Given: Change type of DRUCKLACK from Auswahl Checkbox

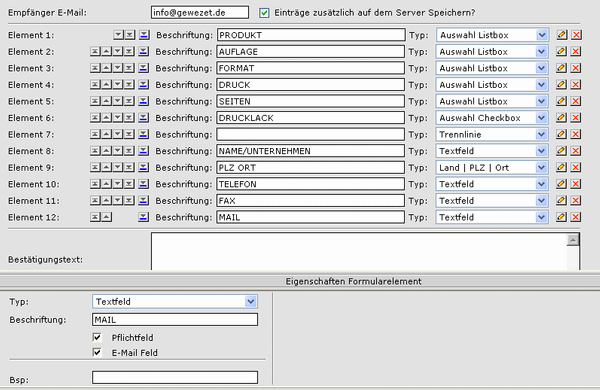Looking at the screenshot, I should [x=492, y=118].
